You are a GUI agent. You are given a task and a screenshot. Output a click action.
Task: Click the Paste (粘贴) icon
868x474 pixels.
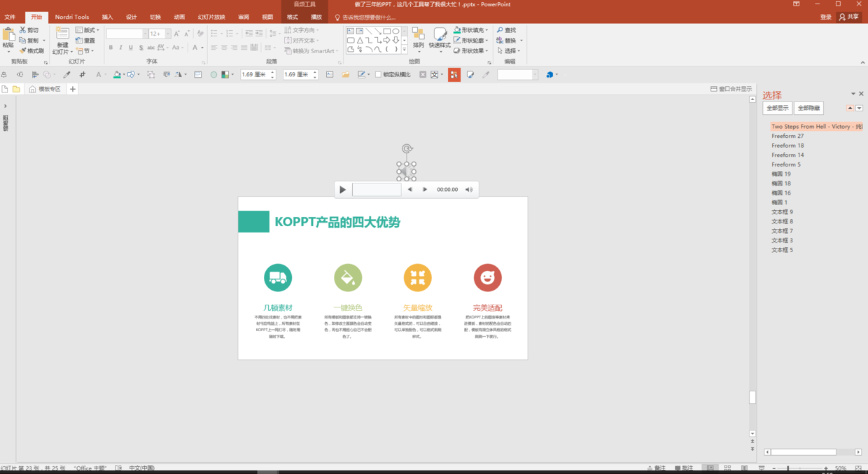pyautogui.click(x=8, y=34)
